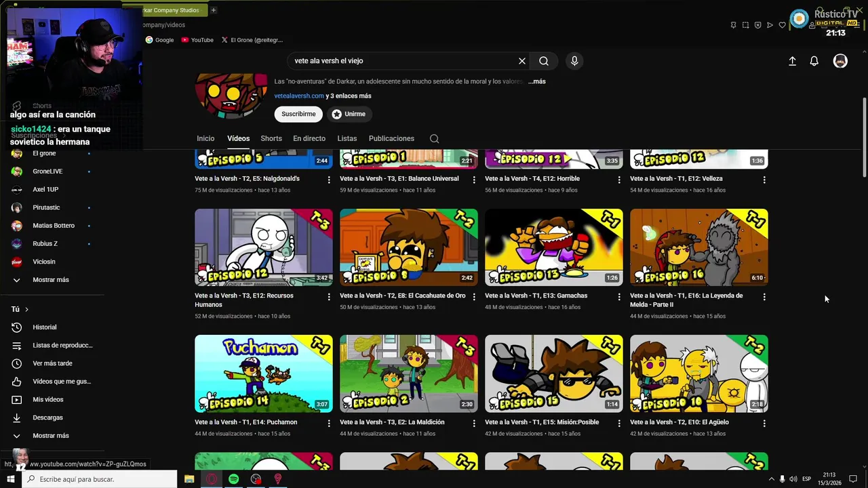Open options menu for La Leyenda de Melda
This screenshot has height=488, width=868.
[764, 297]
